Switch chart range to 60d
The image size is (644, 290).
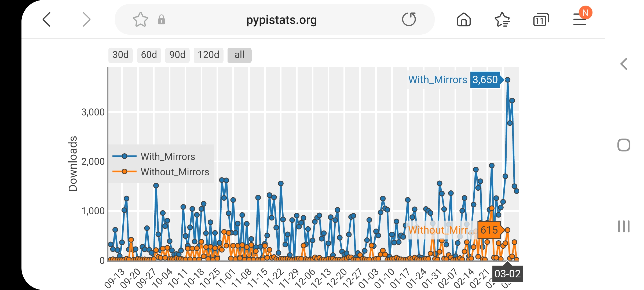[149, 55]
